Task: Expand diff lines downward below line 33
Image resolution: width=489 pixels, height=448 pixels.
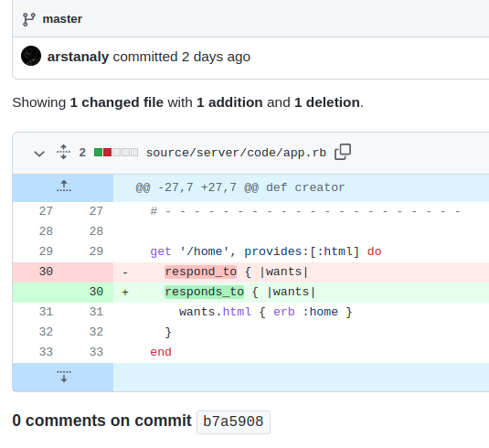Action: 64,377
